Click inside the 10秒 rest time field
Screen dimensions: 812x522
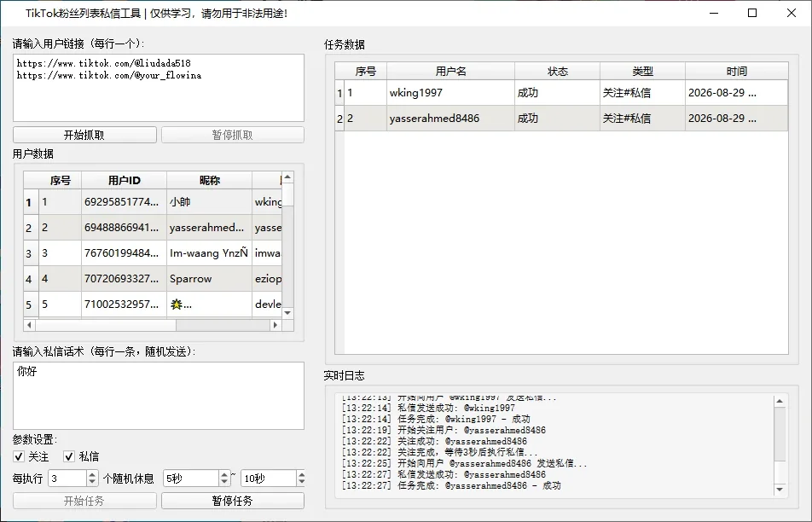(x=269, y=478)
